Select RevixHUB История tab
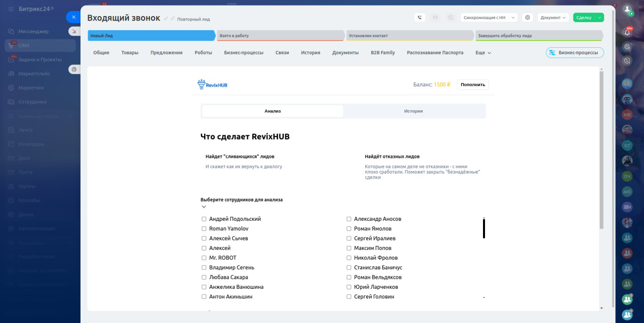This screenshot has height=323, width=644. pyautogui.click(x=414, y=111)
